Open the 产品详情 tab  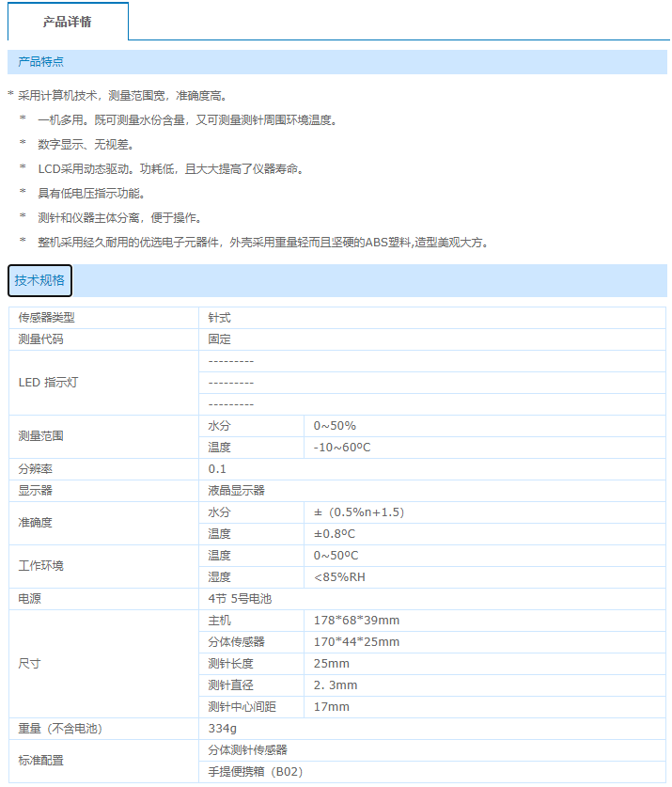(x=68, y=22)
